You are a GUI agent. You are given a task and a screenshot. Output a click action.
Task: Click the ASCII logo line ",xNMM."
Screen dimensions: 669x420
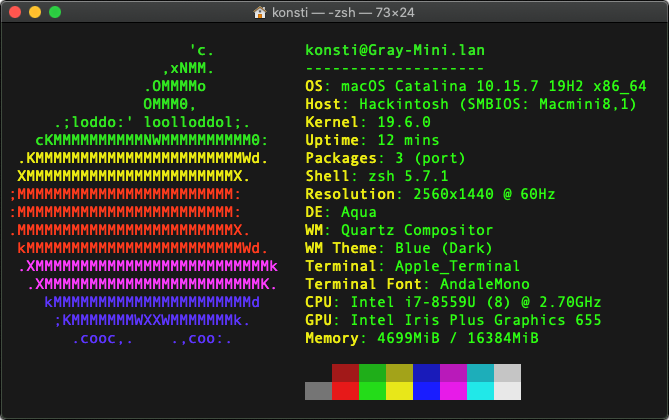coord(188,68)
